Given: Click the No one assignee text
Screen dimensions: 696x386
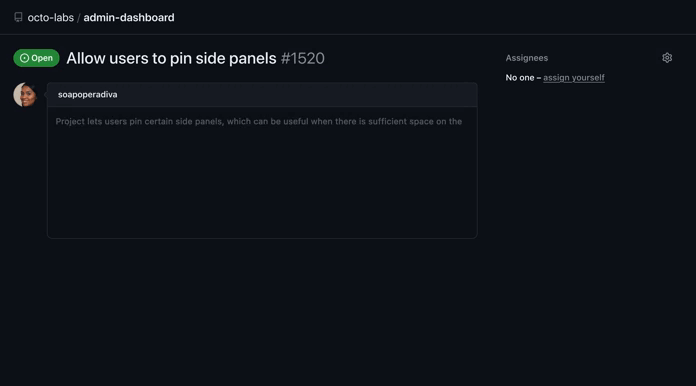Looking at the screenshot, I should click(520, 78).
